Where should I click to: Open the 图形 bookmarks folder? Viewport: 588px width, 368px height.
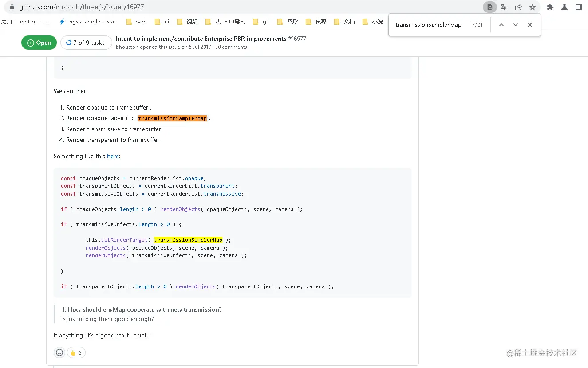tap(288, 21)
